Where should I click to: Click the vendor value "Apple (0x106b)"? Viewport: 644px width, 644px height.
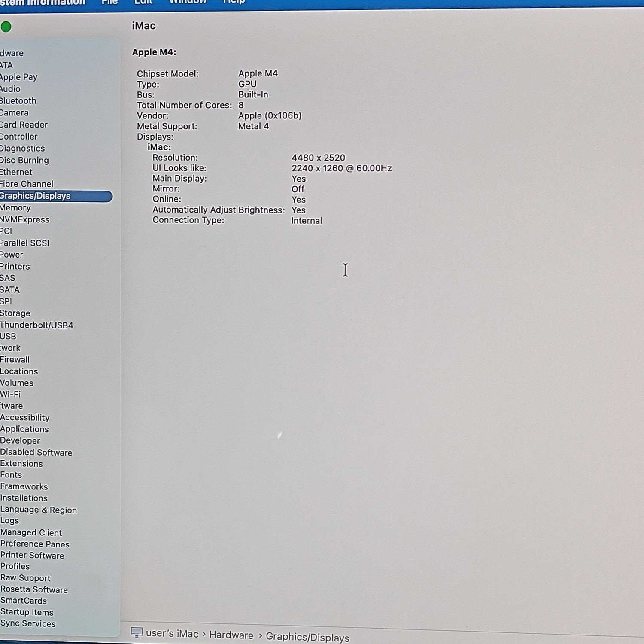tap(270, 116)
